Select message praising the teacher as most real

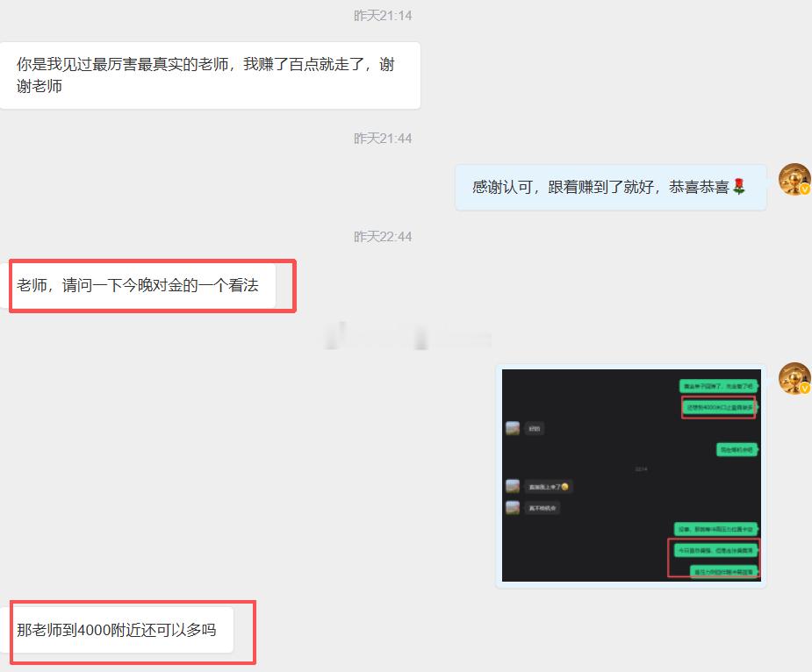point(210,75)
